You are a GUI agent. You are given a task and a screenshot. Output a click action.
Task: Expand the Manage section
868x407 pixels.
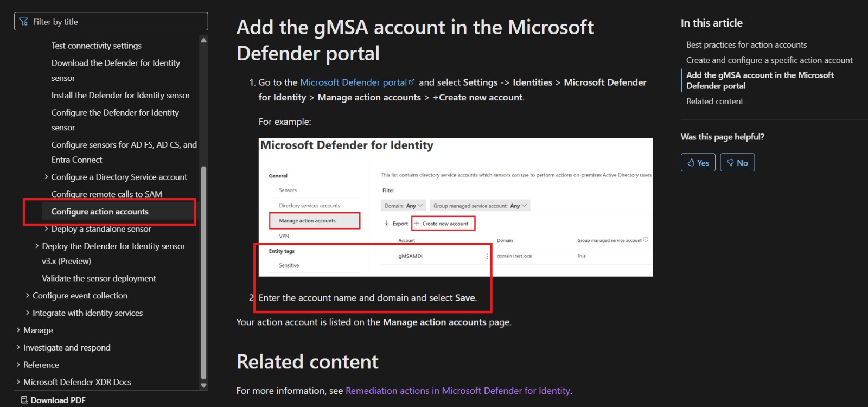tap(18, 330)
